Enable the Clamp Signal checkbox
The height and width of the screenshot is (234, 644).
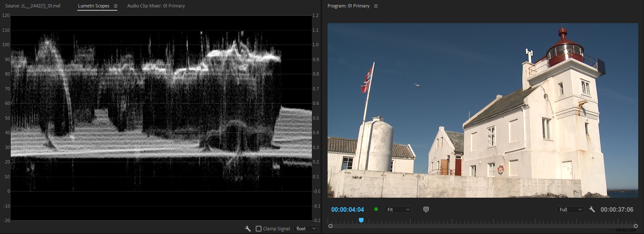coord(259,229)
